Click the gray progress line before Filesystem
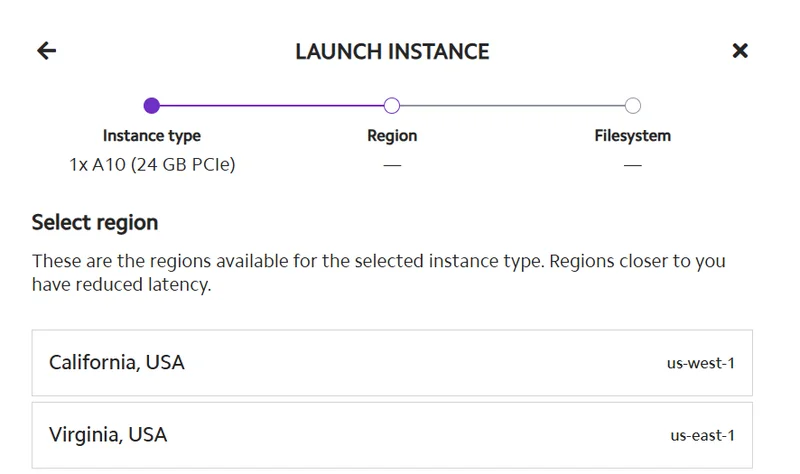The image size is (800, 474). point(512,105)
